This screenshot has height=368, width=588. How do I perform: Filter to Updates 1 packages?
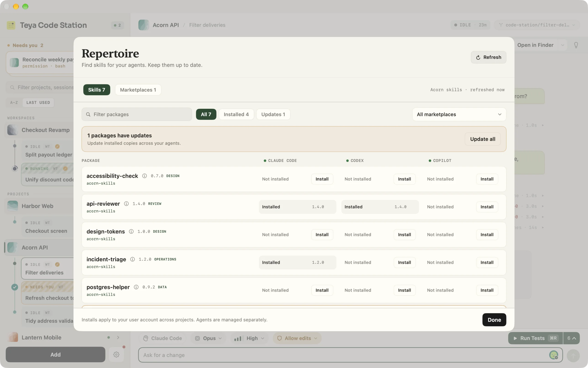[x=273, y=114]
